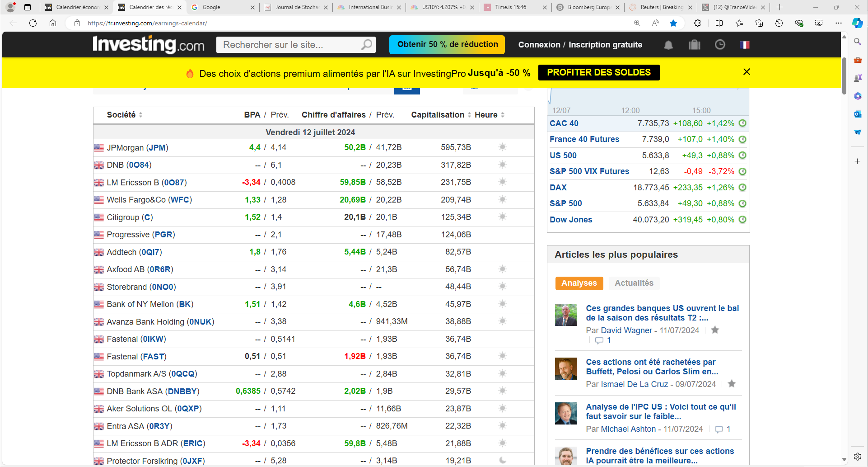Switch to the Reuters Breaking browser tab
Image resolution: width=868 pixels, height=467 pixels.
coord(661,7)
